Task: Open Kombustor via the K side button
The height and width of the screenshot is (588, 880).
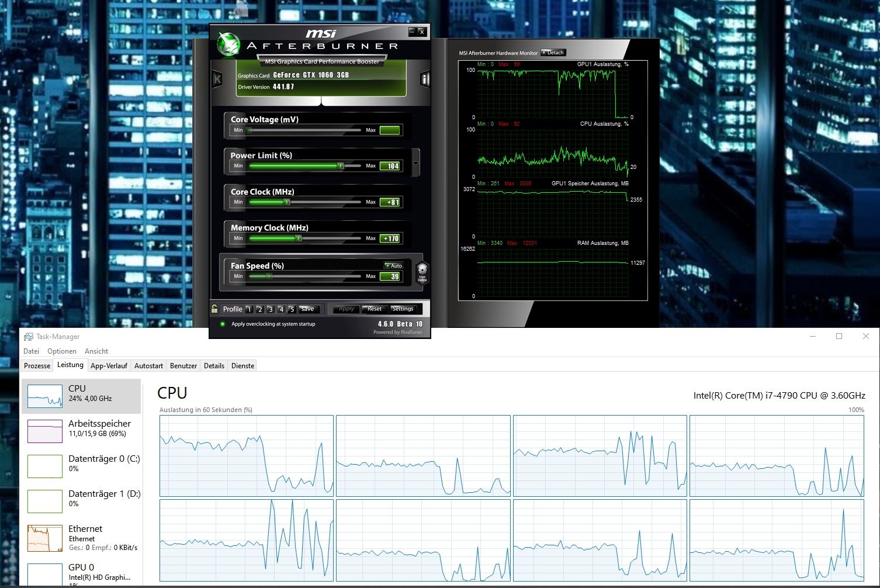Action: click(x=217, y=79)
